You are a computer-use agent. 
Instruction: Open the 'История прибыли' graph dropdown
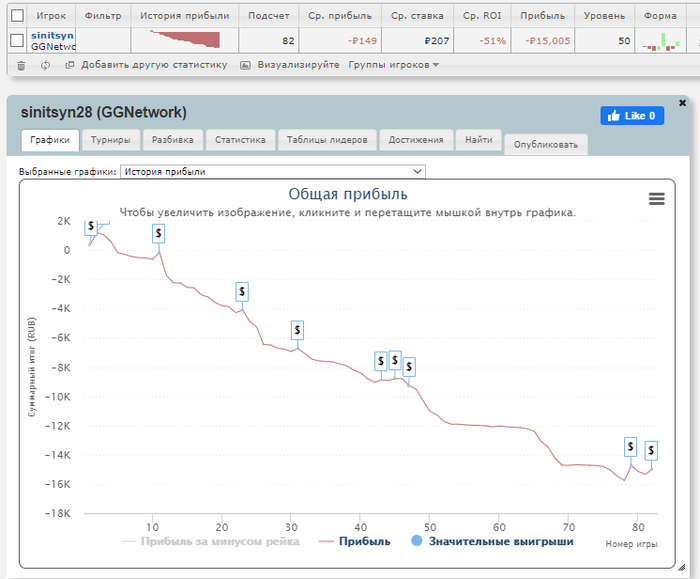pyautogui.click(x=273, y=171)
